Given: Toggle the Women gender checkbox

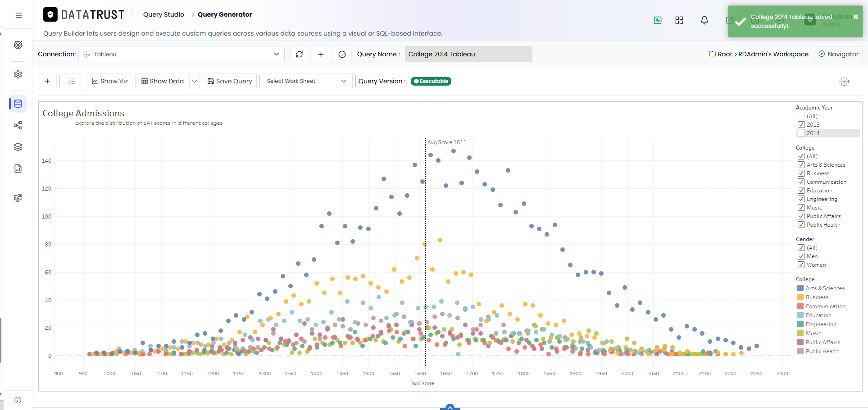Looking at the screenshot, I should tap(801, 264).
